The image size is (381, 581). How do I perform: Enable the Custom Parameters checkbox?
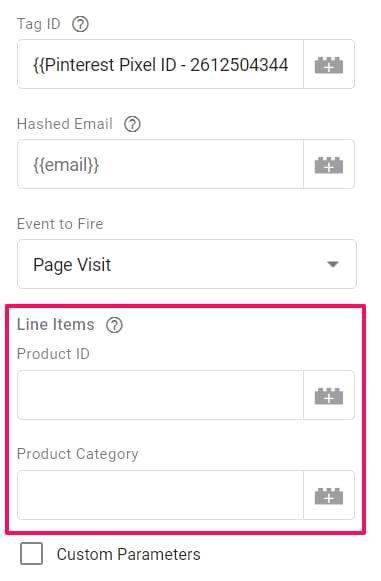pos(32,554)
